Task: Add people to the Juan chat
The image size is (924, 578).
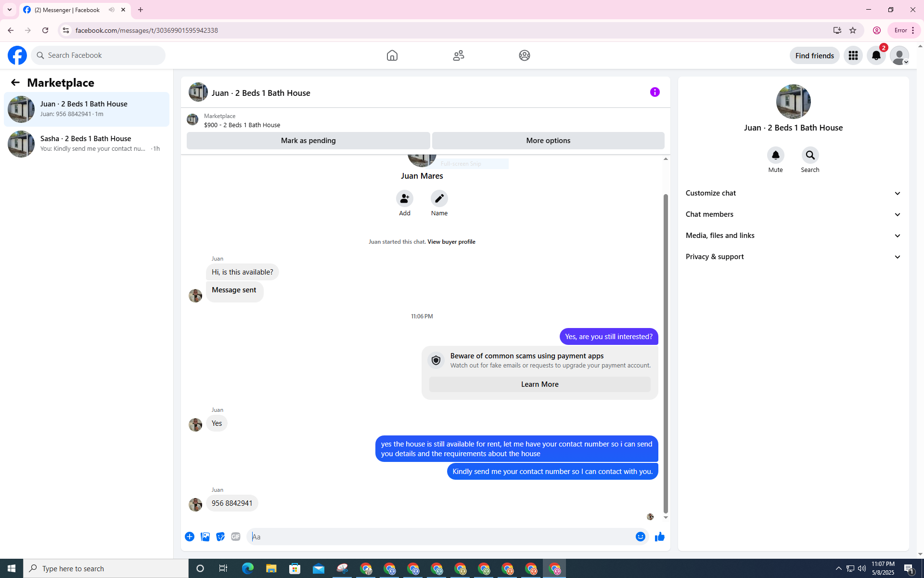Action: tap(405, 198)
